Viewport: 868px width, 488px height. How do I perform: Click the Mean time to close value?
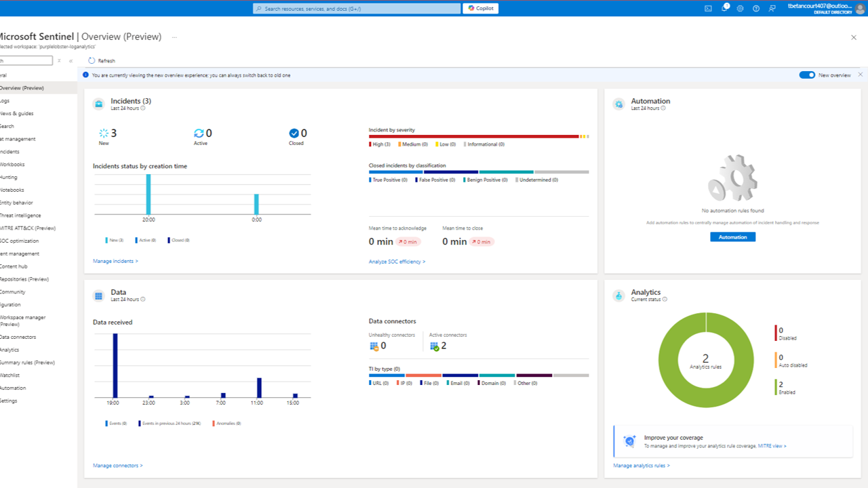pos(454,241)
